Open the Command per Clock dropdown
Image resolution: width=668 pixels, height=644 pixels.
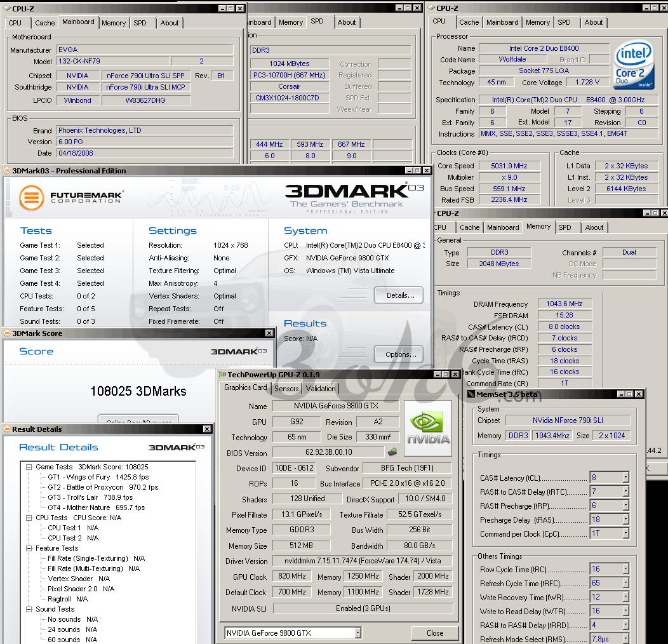click(x=626, y=533)
